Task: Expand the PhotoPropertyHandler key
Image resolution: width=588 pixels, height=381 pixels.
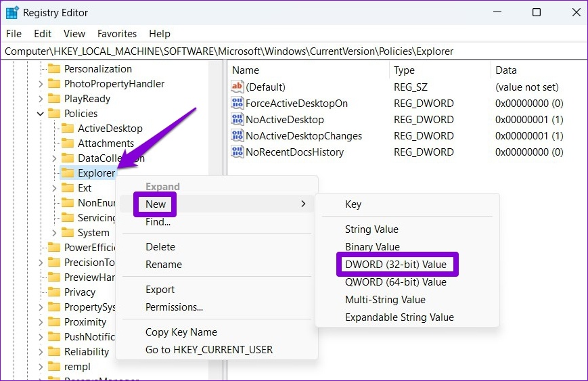Action: coord(41,84)
